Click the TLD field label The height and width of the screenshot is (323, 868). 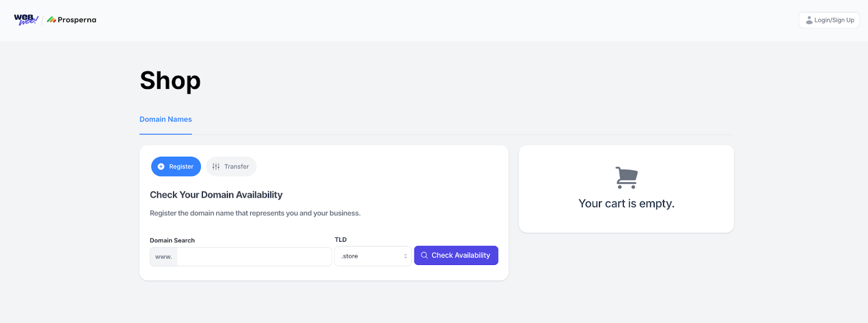(x=341, y=240)
